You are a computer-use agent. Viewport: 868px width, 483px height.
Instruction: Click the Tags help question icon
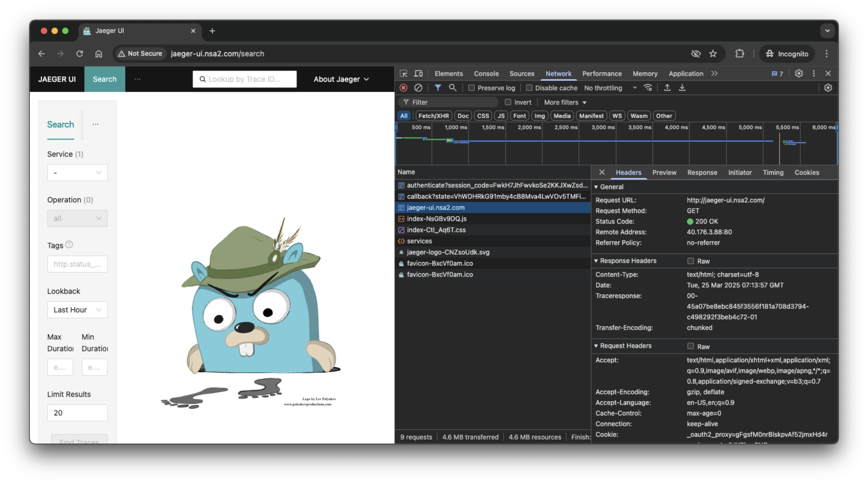[x=69, y=244]
